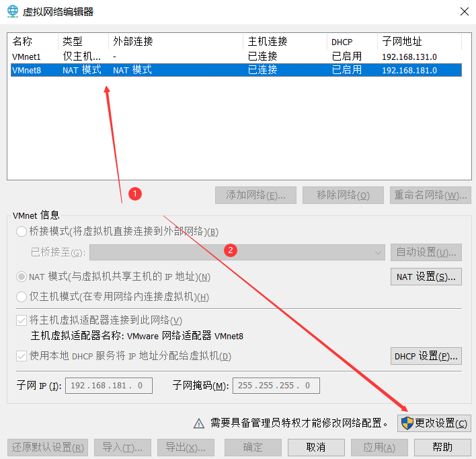Viewport: 476px width, 459px height.
Task: Select the VMnet1 row
Action: click(236, 57)
